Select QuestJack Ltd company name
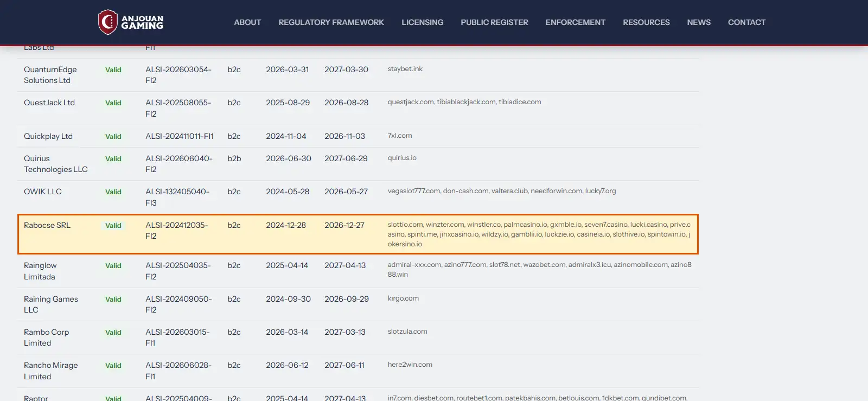 pos(49,103)
